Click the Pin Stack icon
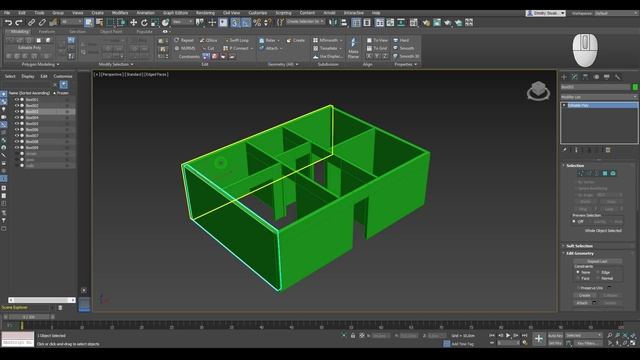This screenshot has height=360, width=640. [564, 150]
